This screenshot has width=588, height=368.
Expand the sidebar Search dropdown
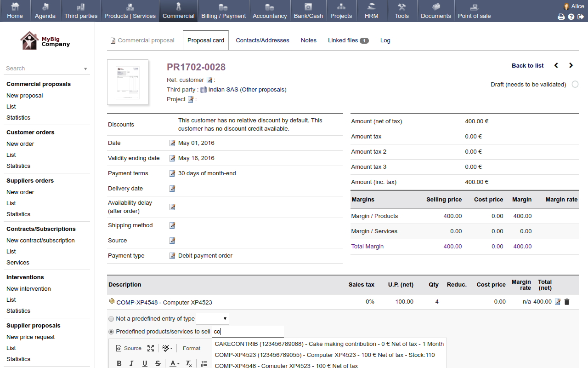click(85, 69)
